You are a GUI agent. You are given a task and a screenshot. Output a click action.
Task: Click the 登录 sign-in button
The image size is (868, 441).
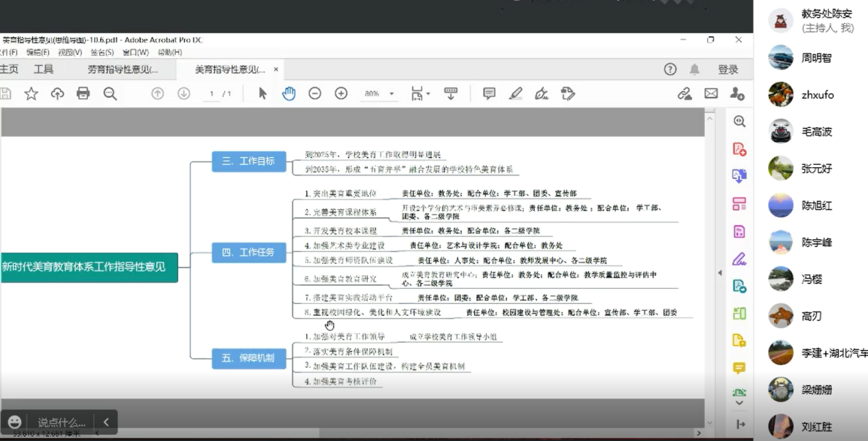point(728,69)
